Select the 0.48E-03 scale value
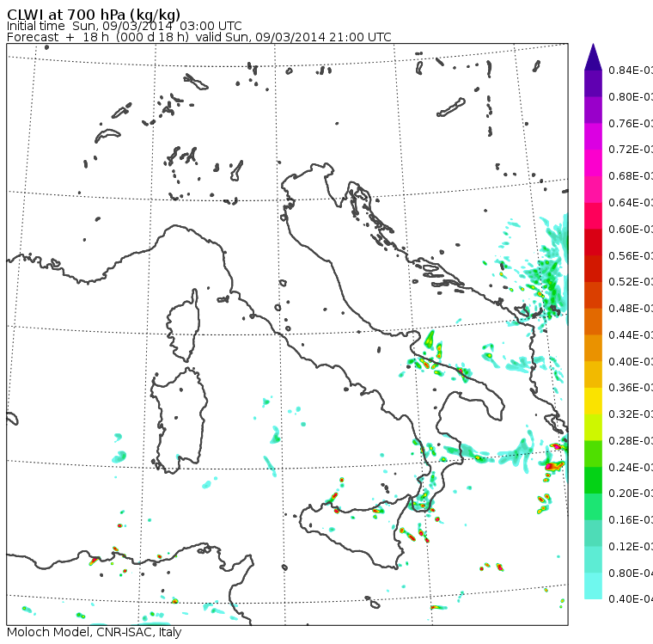 631,309
